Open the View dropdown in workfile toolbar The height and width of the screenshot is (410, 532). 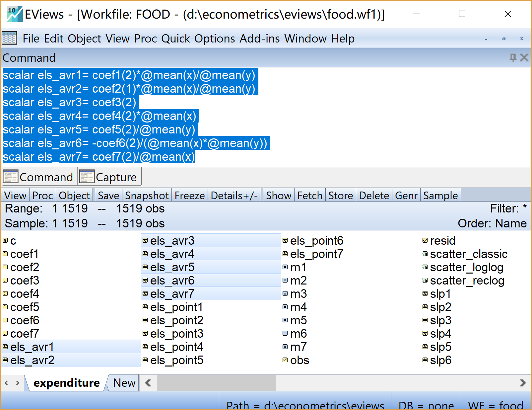[15, 196]
